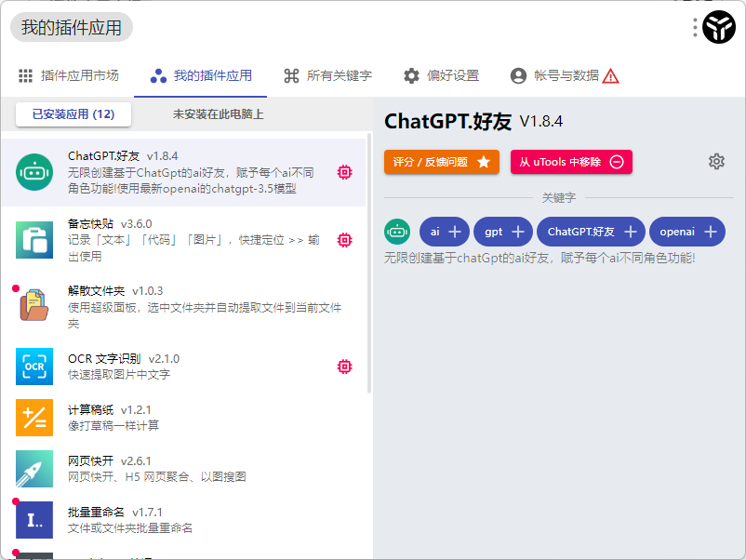The image size is (746, 560).
Task: Open the 插件应用市场 tab
Action: 69,75
